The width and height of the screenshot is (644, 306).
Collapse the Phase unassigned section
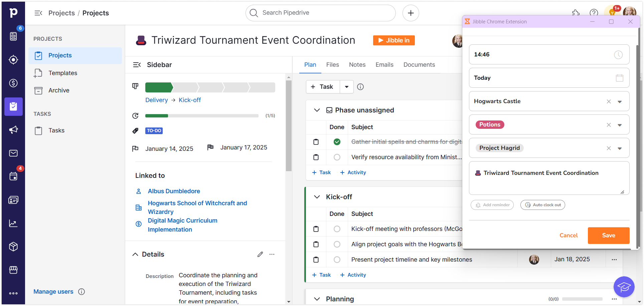pos(317,110)
